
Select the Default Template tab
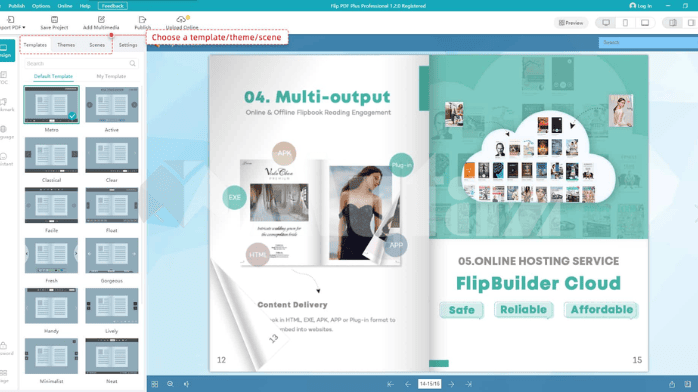53,77
